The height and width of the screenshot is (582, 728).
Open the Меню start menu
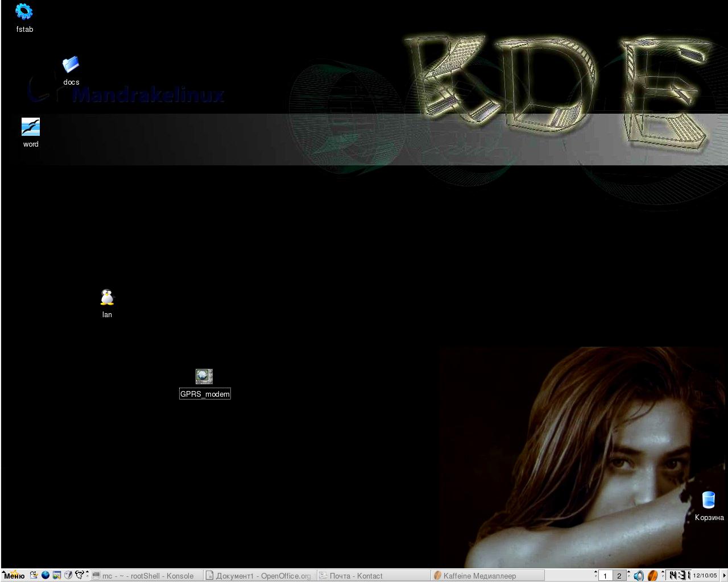click(x=14, y=575)
